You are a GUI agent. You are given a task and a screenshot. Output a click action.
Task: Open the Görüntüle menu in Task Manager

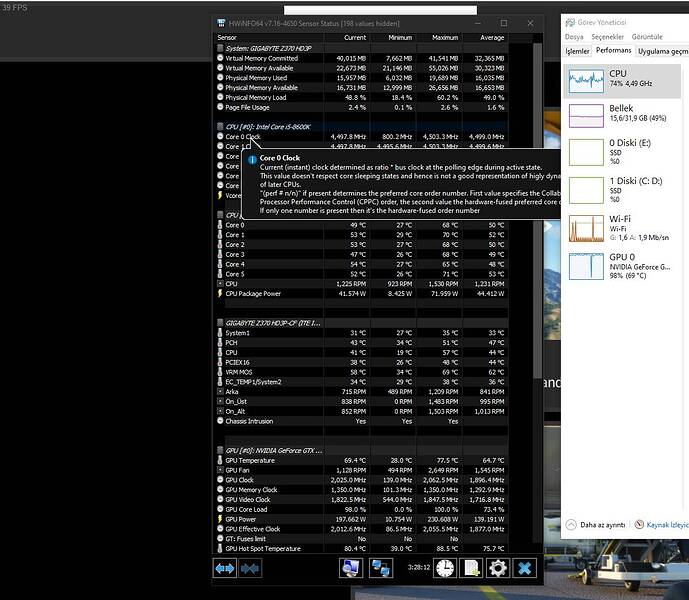pyautogui.click(x=647, y=37)
